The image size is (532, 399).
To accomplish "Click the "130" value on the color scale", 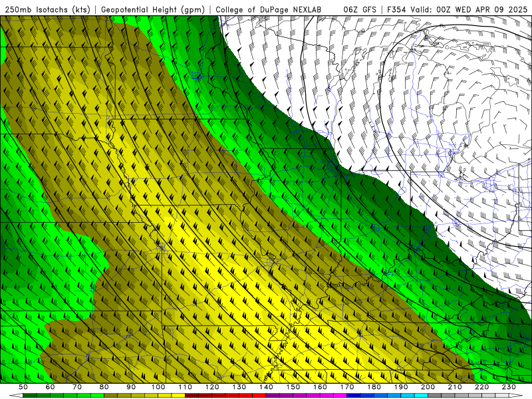I will pyautogui.click(x=239, y=387).
